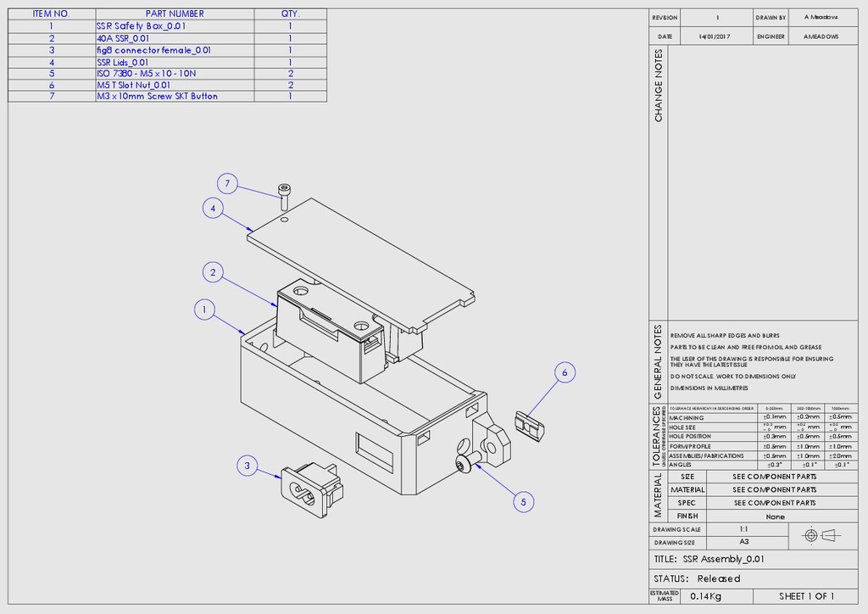The height and width of the screenshot is (614, 868).
Task: Click the fig8 female connector part
Action: [x=309, y=489]
